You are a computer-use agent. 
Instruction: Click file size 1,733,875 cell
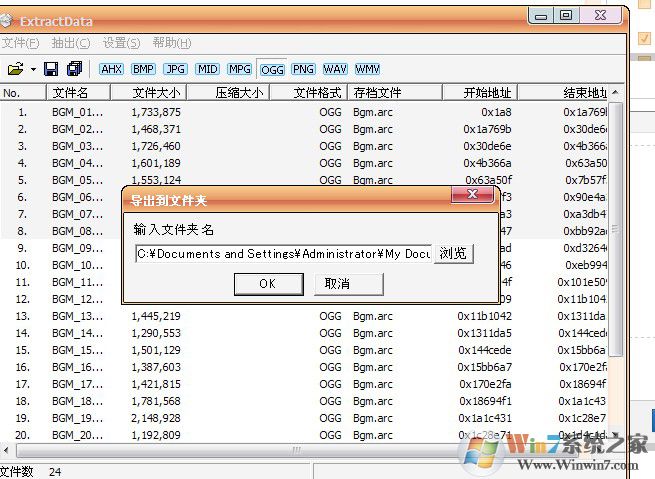[x=156, y=112]
